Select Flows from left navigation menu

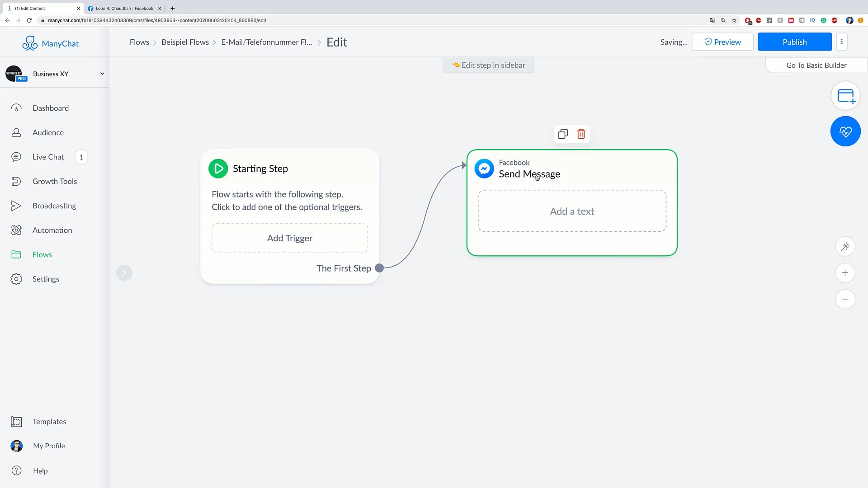[42, 254]
